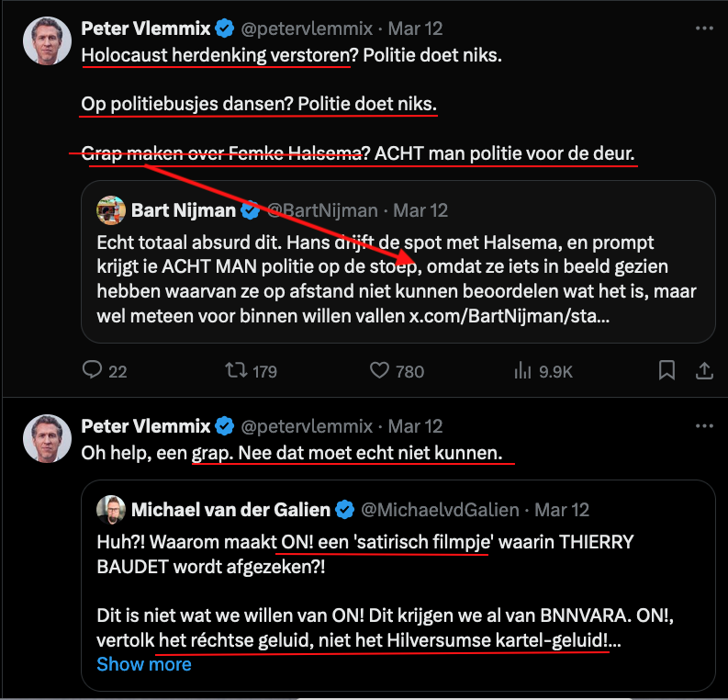
Task: Share the first Peter Vlemmix tweet
Action: click(x=704, y=370)
